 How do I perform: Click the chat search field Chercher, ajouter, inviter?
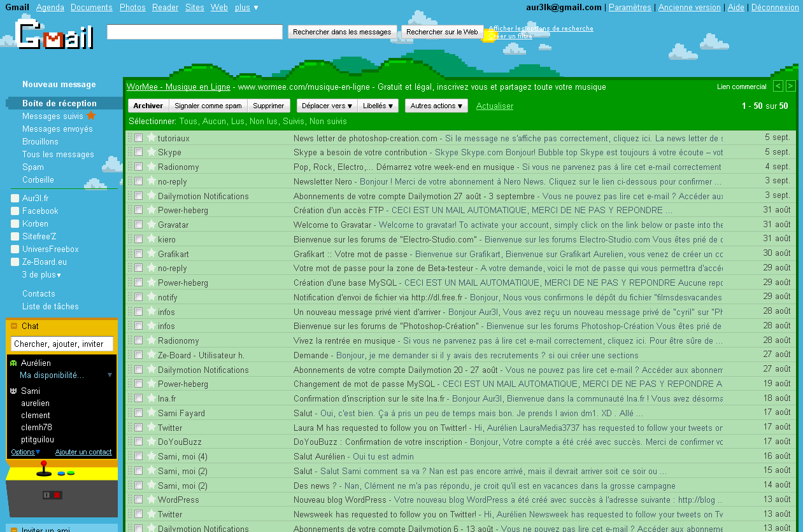pyautogui.click(x=62, y=344)
